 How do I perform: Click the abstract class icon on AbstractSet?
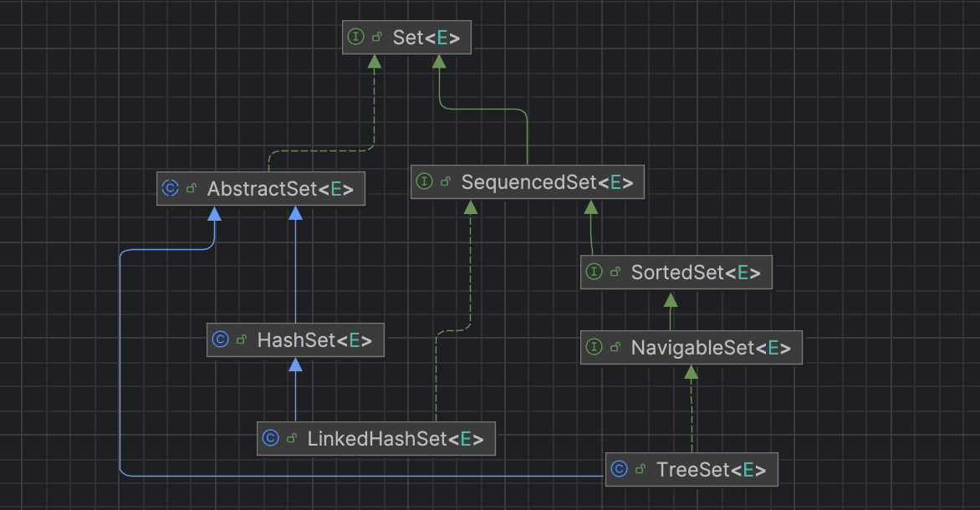pos(170,189)
